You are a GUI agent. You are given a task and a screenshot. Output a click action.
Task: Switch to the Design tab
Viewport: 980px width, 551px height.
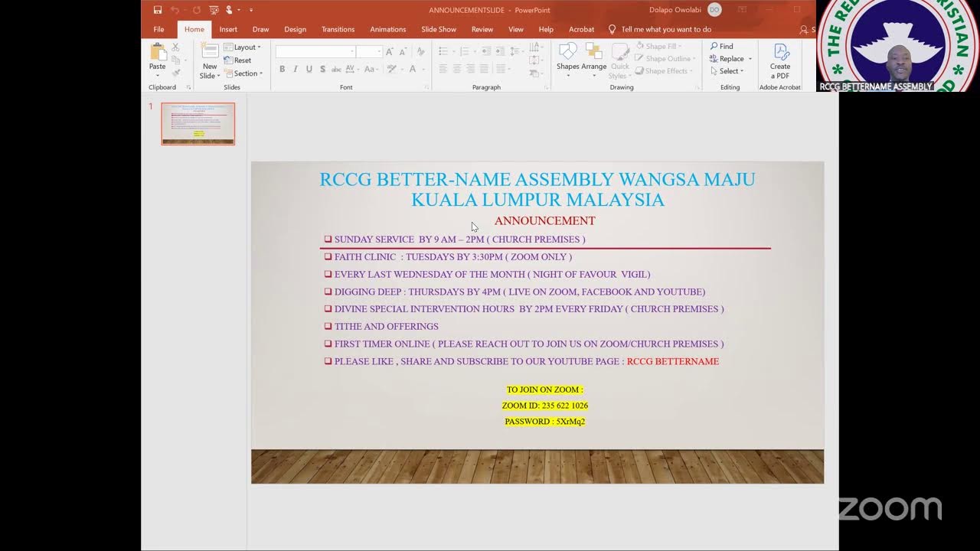click(295, 29)
